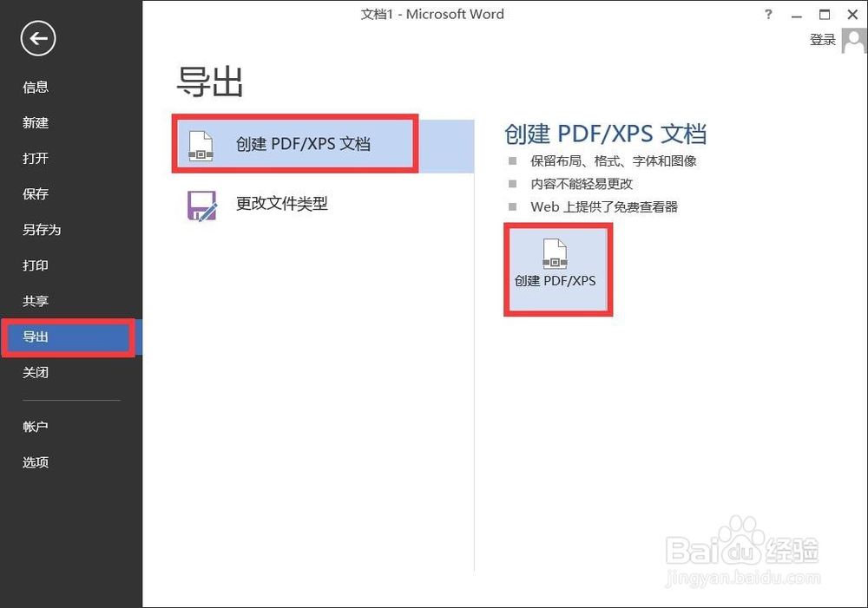
Task: Click the purple floppy disk change-type icon
Action: point(202,206)
